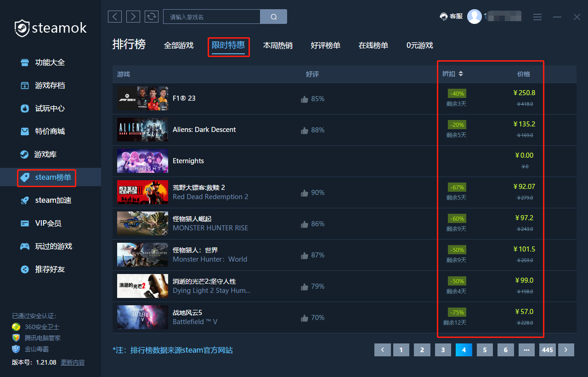This screenshot has height=377, width=588.
Task: Open the 更新内容 link
Action: pos(73,362)
